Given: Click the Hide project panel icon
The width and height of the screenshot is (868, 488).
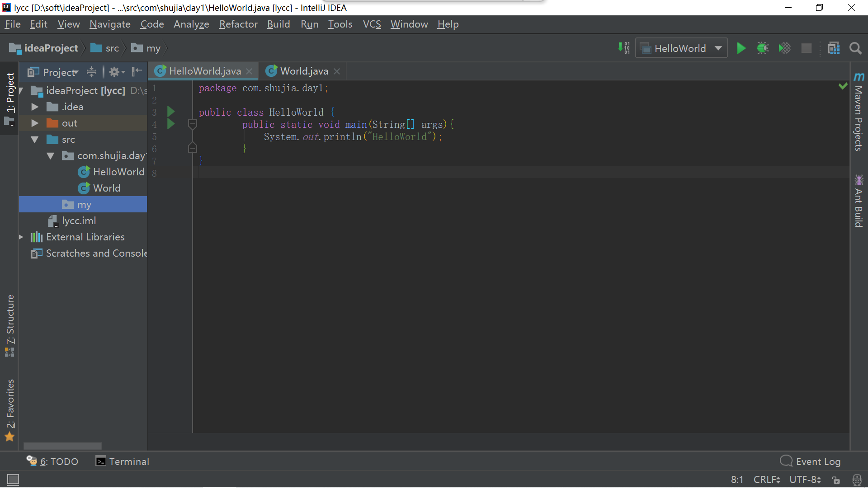Looking at the screenshot, I should pyautogui.click(x=137, y=72).
